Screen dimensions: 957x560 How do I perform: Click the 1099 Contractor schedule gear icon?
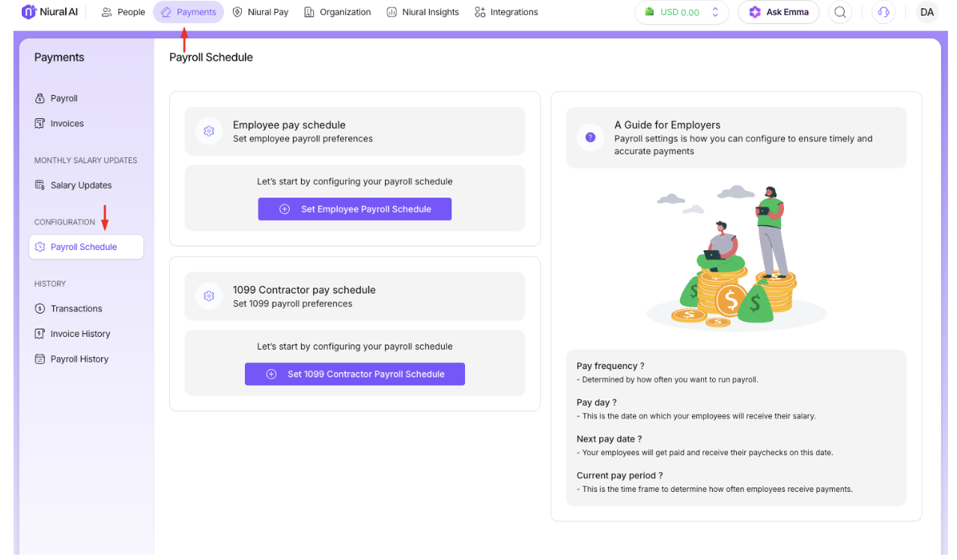click(209, 296)
